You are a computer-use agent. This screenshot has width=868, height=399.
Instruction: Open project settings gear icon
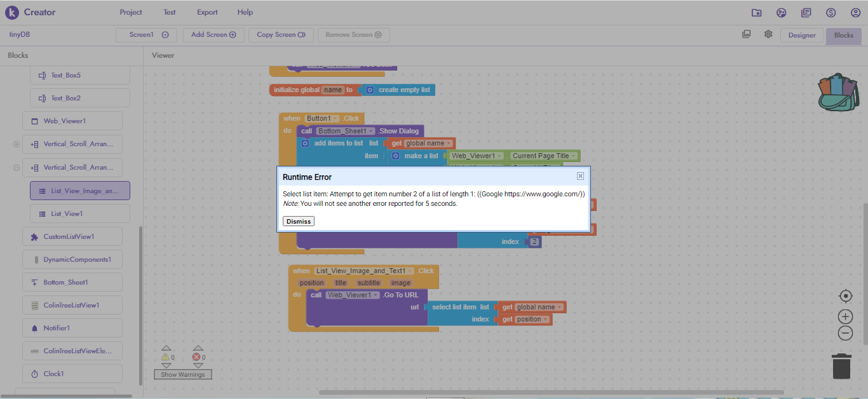[768, 34]
